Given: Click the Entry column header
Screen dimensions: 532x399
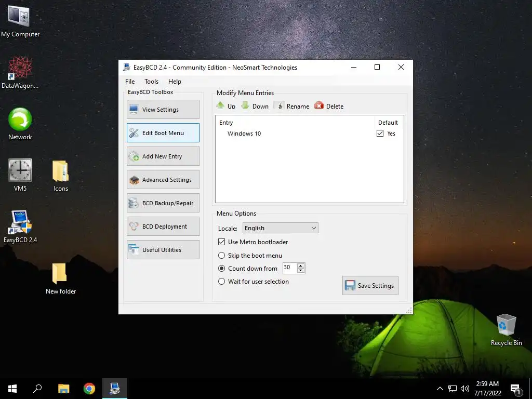Looking at the screenshot, I should click(295, 123).
